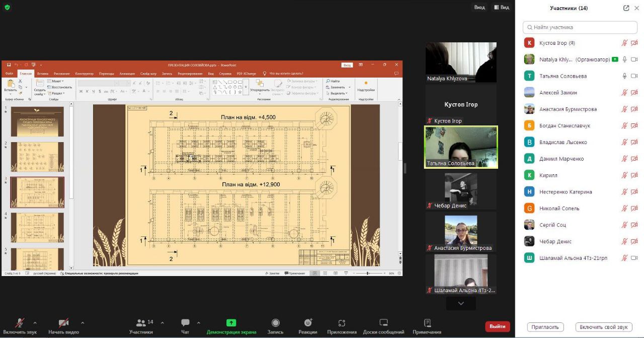The image size is (644, 338).
Task: Start recording with the Запись icon
Action: tap(275, 323)
